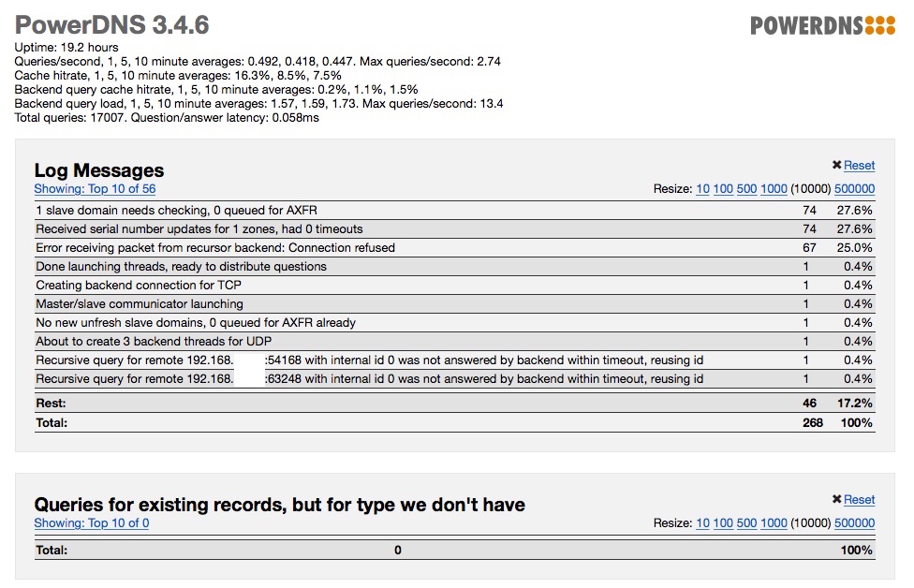The width and height of the screenshot is (914, 588).
Task: Click the PowerDNS logo in the header
Action: pos(822,25)
